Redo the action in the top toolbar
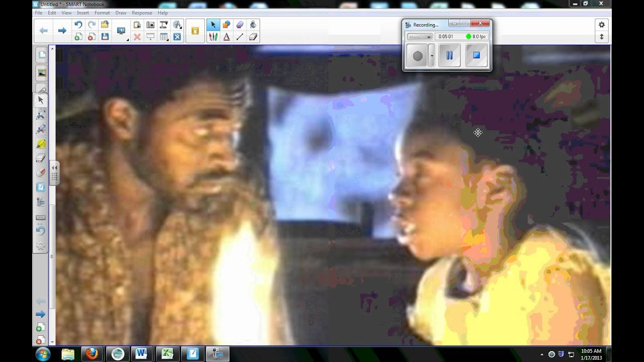 [x=92, y=25]
